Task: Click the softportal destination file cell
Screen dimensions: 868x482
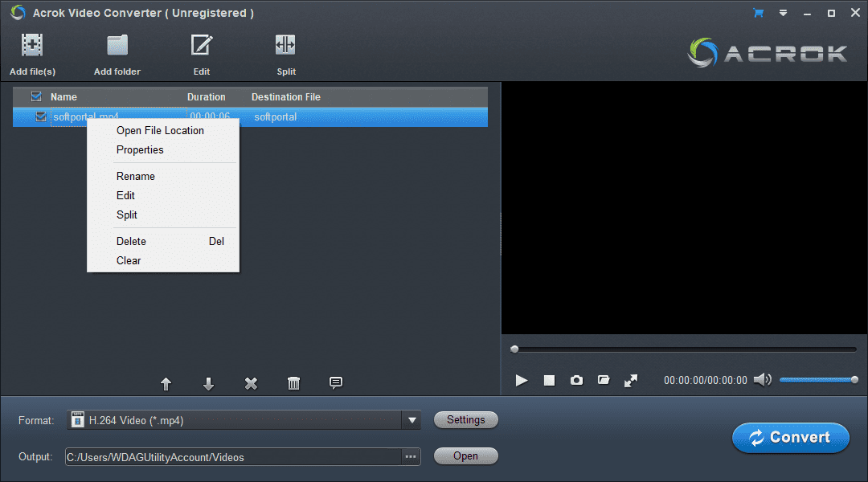Action: point(275,116)
